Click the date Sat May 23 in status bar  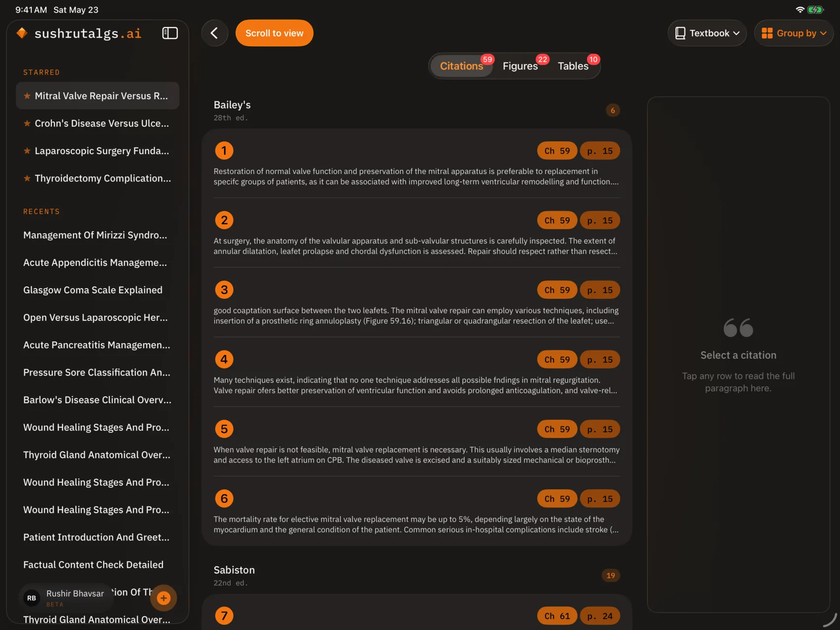[76, 10]
